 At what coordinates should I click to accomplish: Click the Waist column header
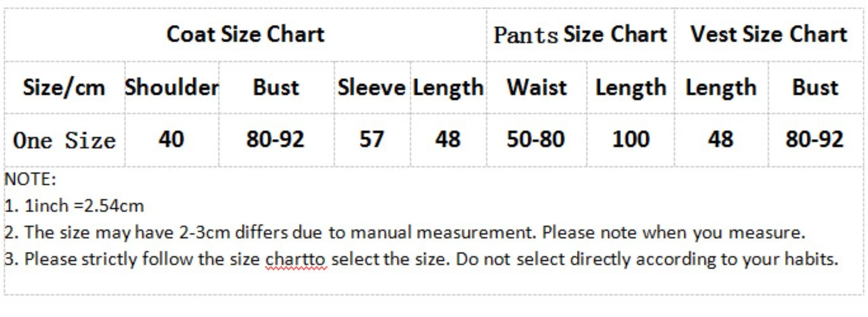click(537, 88)
